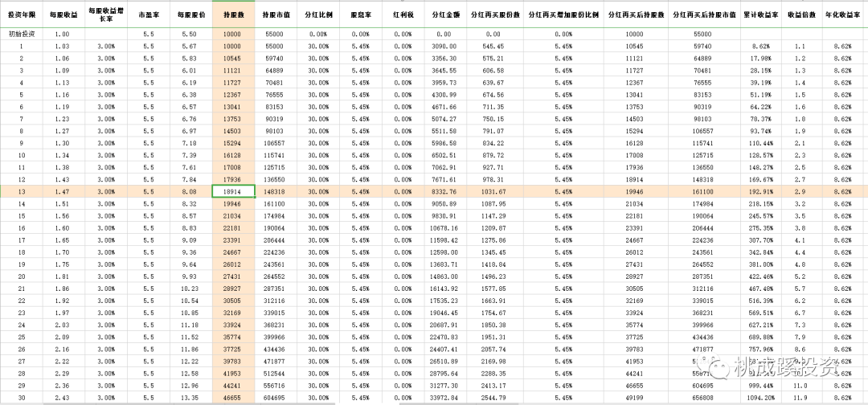Click the 累计收益率 cell showing 110.44%
Viewport: 868px width, 405px height.
[762, 143]
